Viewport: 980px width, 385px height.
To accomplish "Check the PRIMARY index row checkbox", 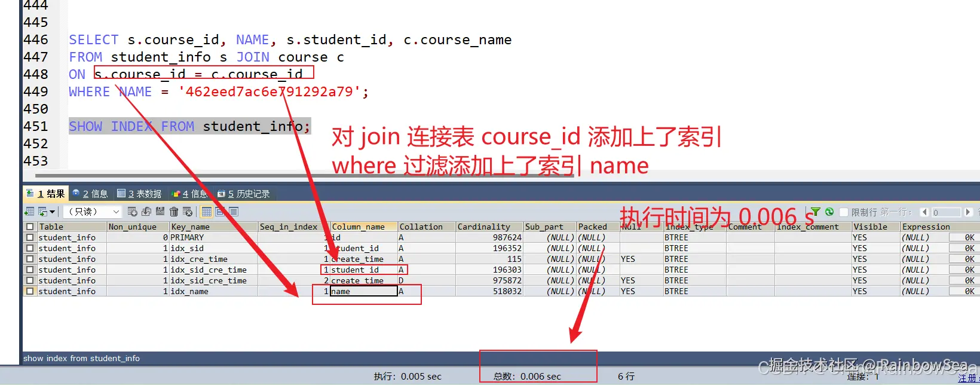I will coord(30,237).
